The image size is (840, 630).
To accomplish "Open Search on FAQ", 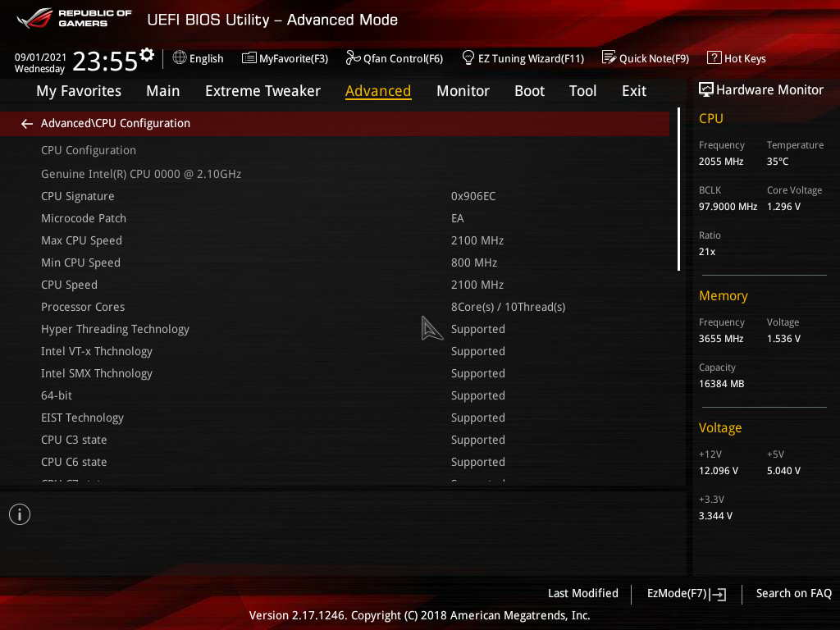I will pos(793,594).
